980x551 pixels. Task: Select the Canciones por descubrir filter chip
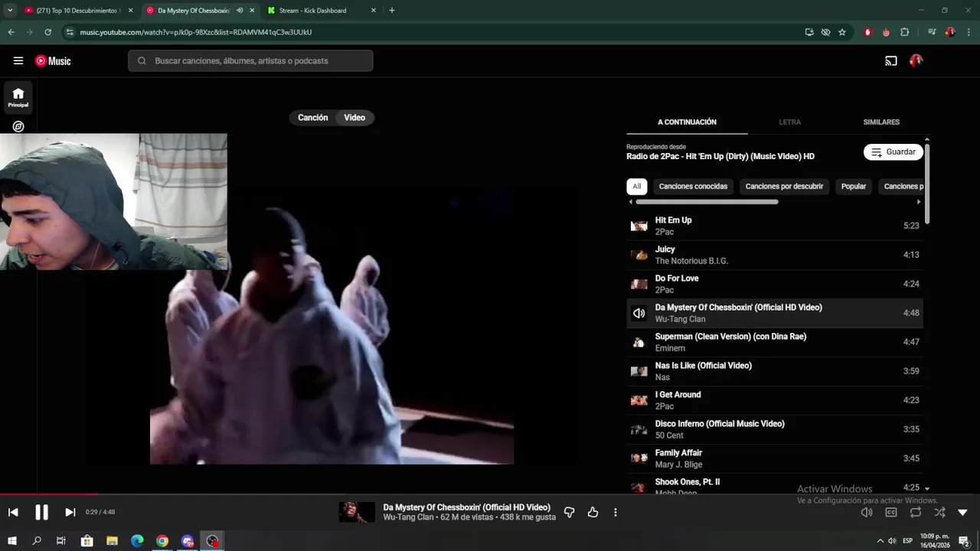coord(784,187)
